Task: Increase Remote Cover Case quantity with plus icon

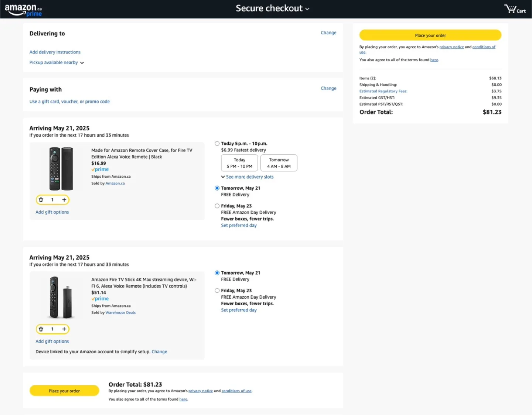Action: coord(64,200)
